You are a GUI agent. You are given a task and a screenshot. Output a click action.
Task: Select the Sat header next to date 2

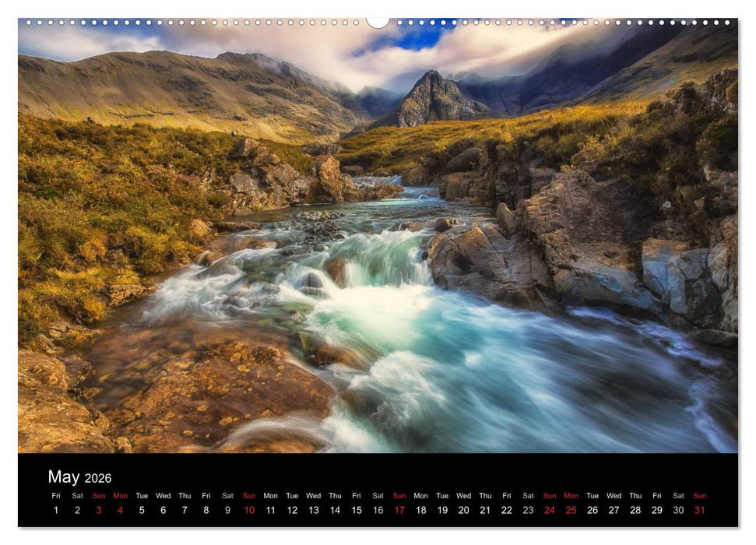point(76,495)
